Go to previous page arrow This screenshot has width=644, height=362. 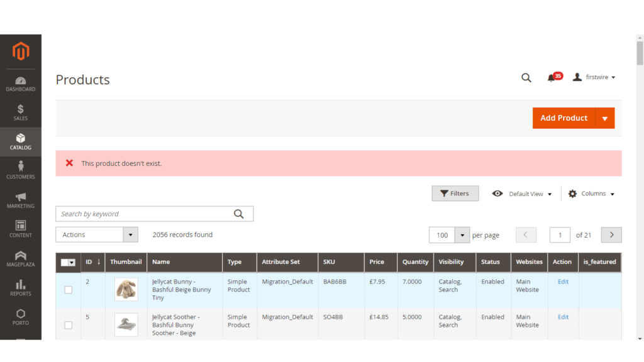click(x=526, y=235)
